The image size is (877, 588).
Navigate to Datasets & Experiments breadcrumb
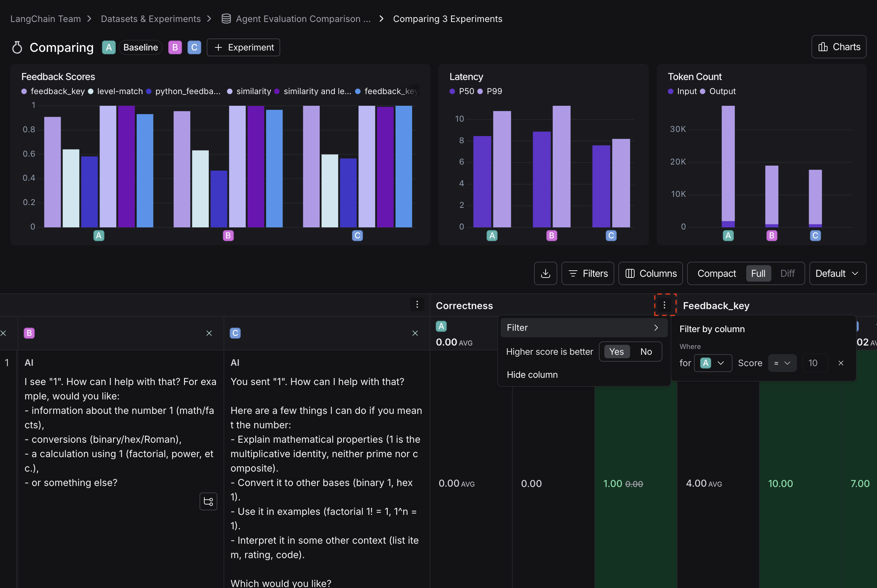(x=150, y=19)
